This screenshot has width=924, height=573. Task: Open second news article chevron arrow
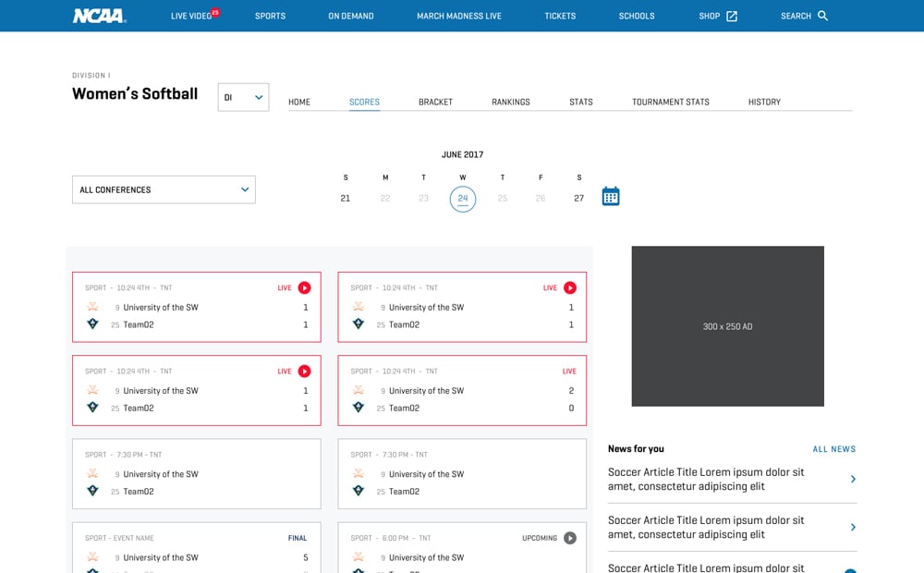tap(853, 527)
